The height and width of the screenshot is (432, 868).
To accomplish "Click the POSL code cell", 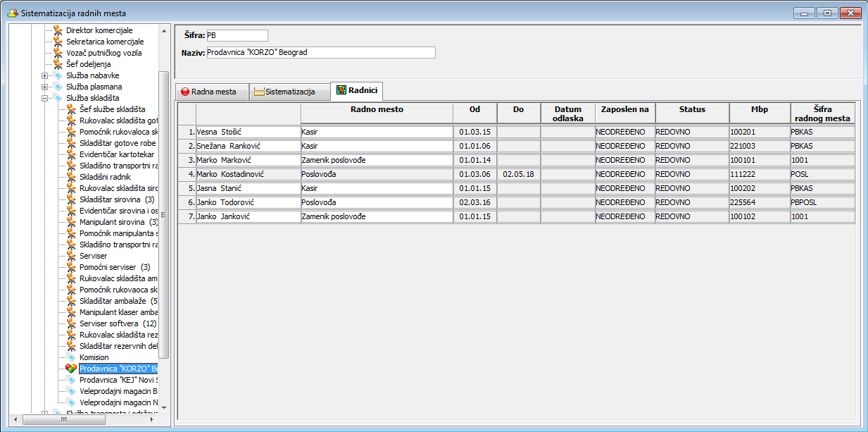I will [823, 174].
